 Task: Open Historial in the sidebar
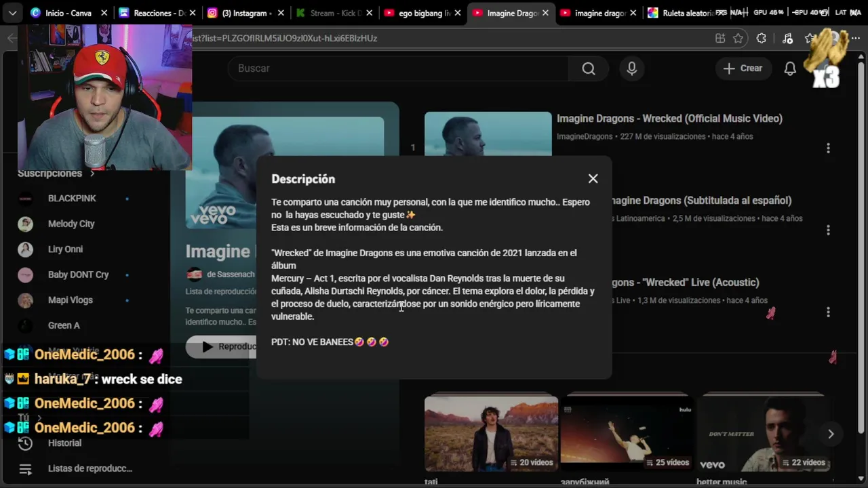point(64,443)
